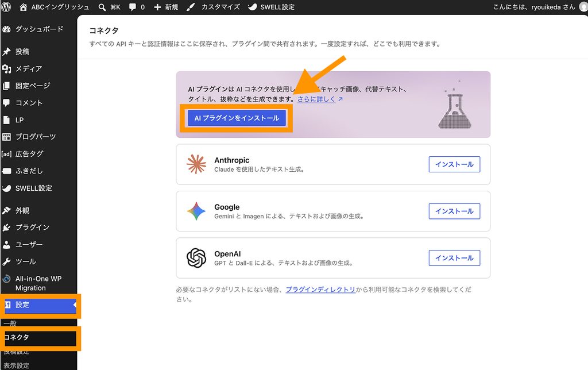Click the OpenAI knot logo
This screenshot has width=588, height=370.
click(196, 258)
